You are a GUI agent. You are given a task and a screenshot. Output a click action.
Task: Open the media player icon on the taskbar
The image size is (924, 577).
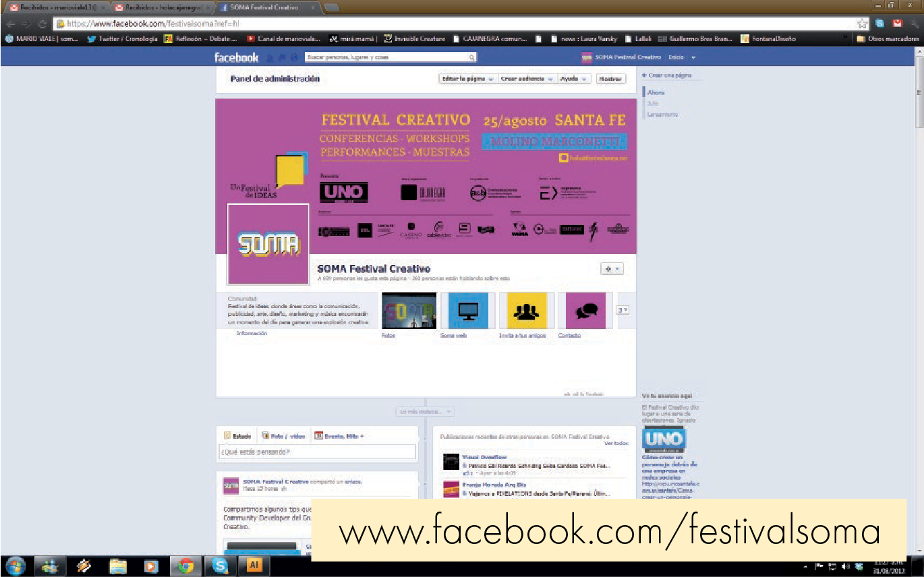coord(152,566)
